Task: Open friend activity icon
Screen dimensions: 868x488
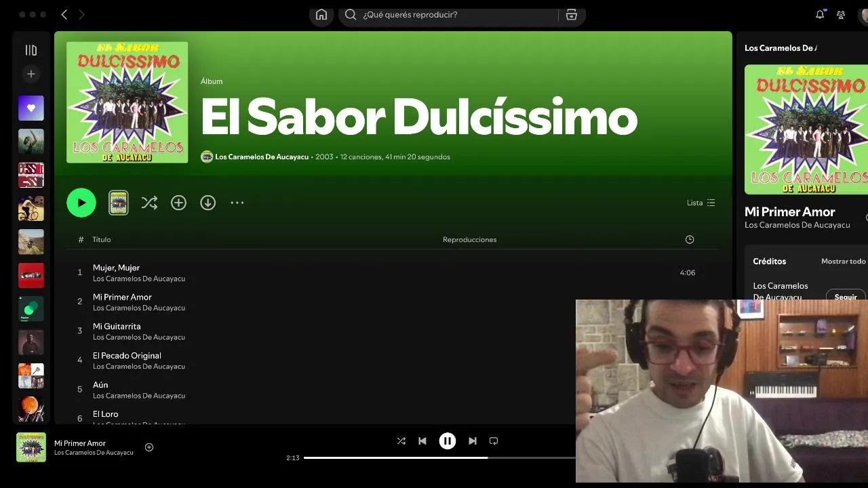Action: pyautogui.click(x=841, y=15)
